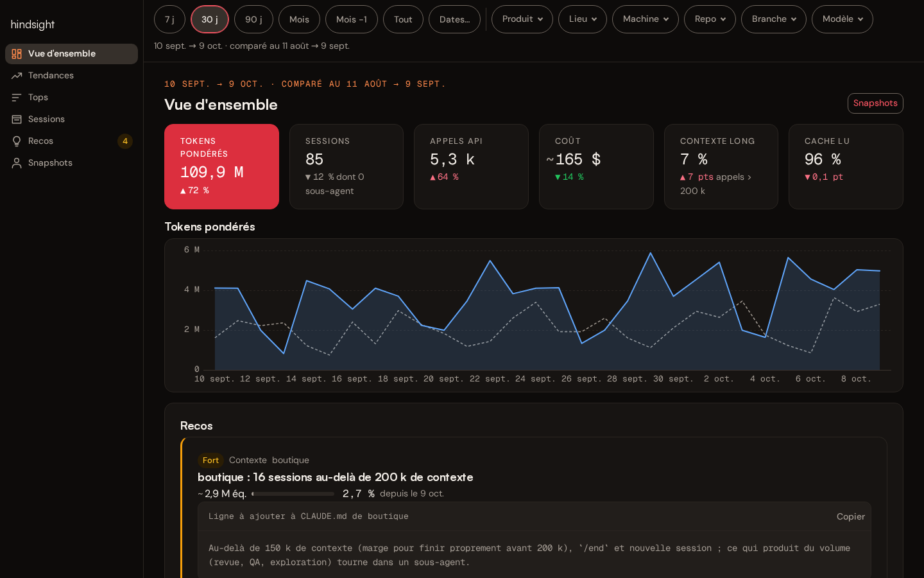The image size is (924, 578).
Task: Select the 7 j time range
Action: coord(169,19)
